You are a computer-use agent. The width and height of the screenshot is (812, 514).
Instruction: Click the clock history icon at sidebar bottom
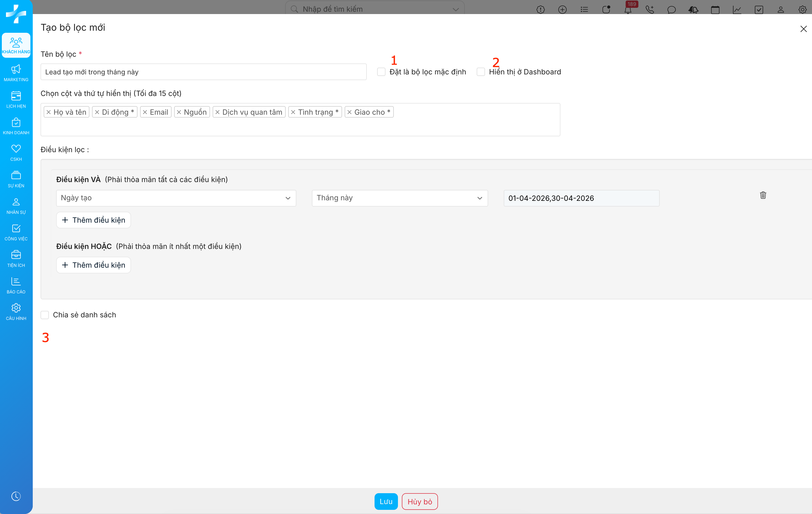[16, 496]
